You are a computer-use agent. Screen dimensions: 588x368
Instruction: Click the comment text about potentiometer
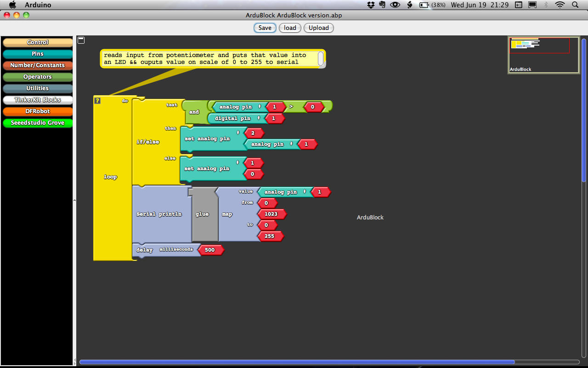[205, 58]
